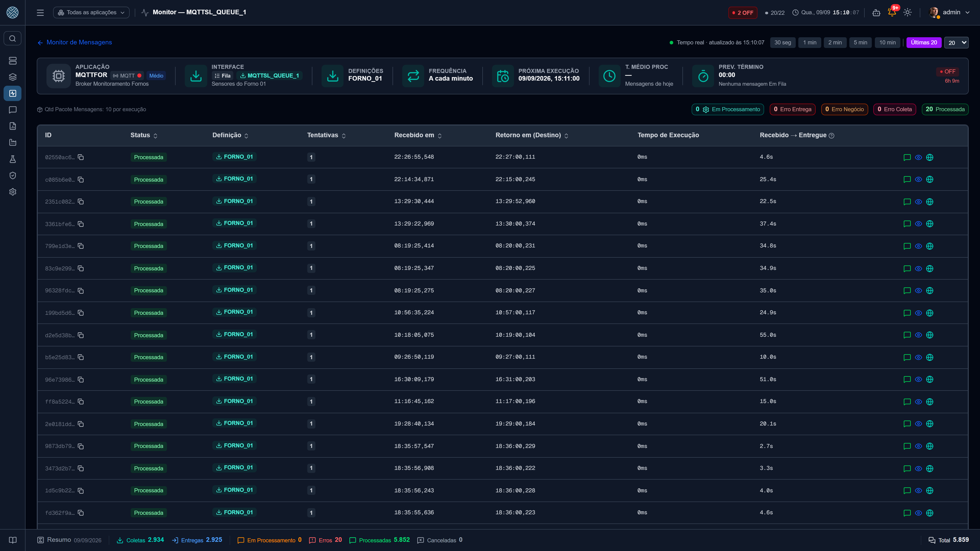Open the 20 rows count dropdown
The width and height of the screenshot is (980, 551).
pos(957,43)
